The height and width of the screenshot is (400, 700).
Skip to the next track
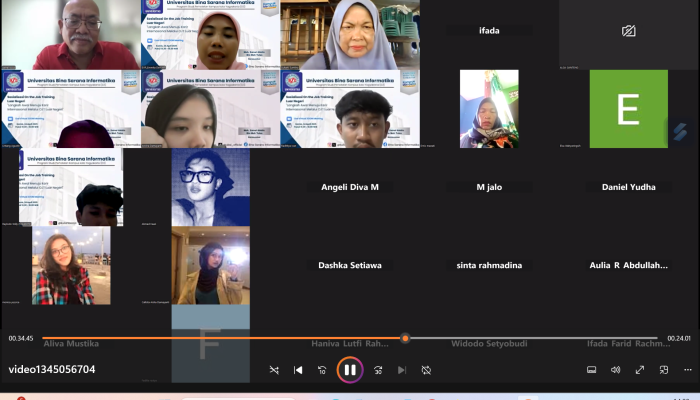tap(402, 370)
